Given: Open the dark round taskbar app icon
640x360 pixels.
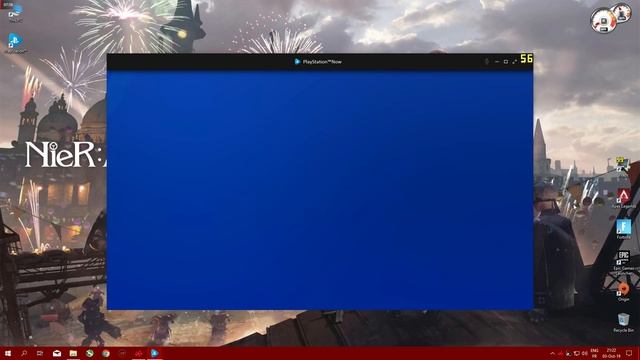Looking at the screenshot, I should [x=122, y=353].
